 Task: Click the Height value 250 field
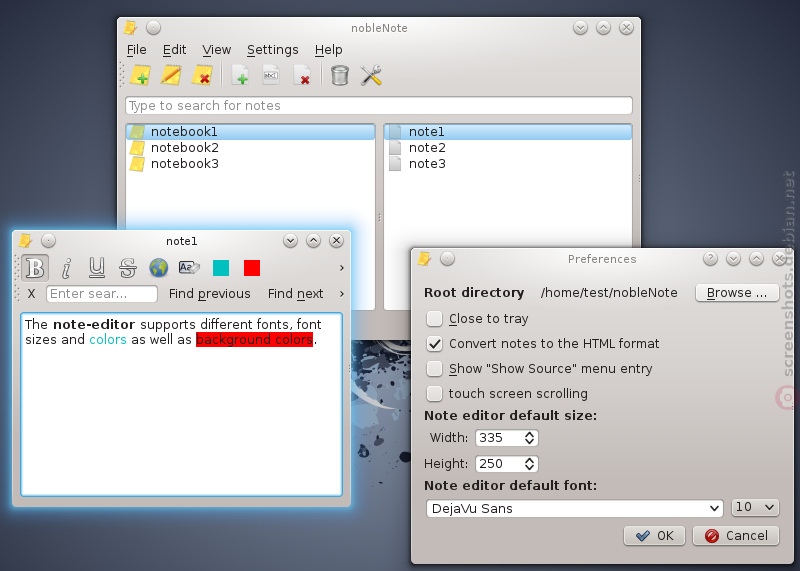point(500,464)
